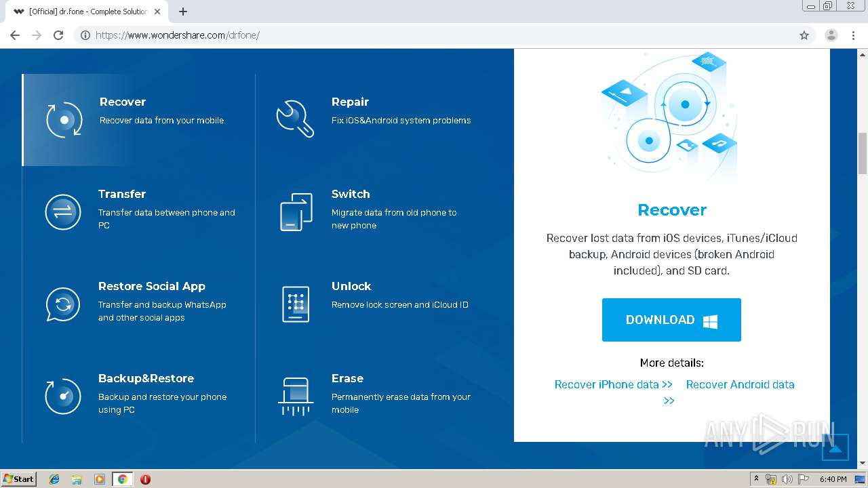Click the Repair heading
This screenshot has height=488, width=868.
coord(350,102)
